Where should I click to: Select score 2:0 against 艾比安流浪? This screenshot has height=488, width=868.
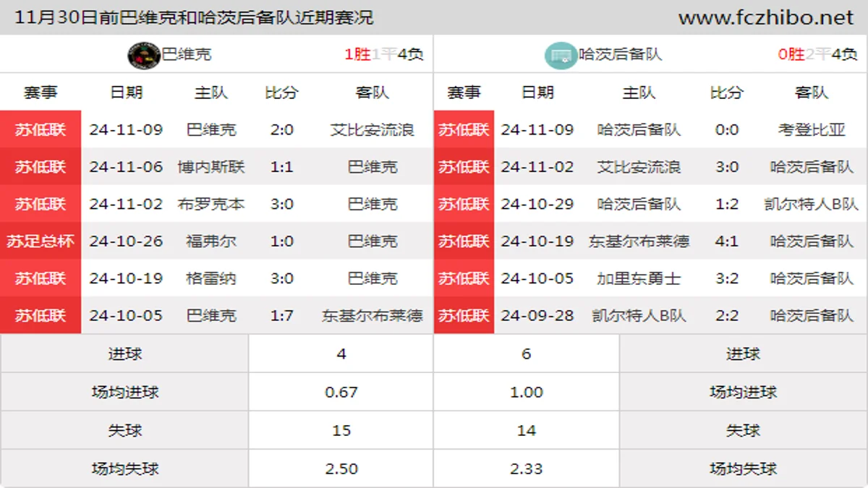(281, 130)
